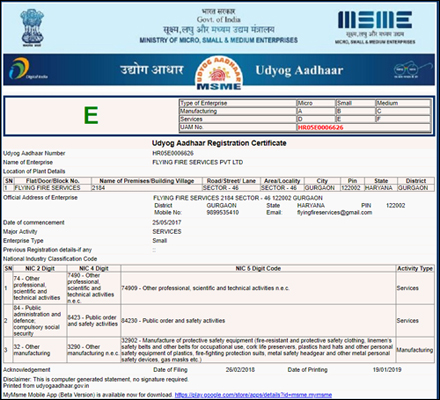Click the Date of Printing value 19/01/2019
Image resolution: width=440 pixels, height=400 pixels.
[x=387, y=370]
